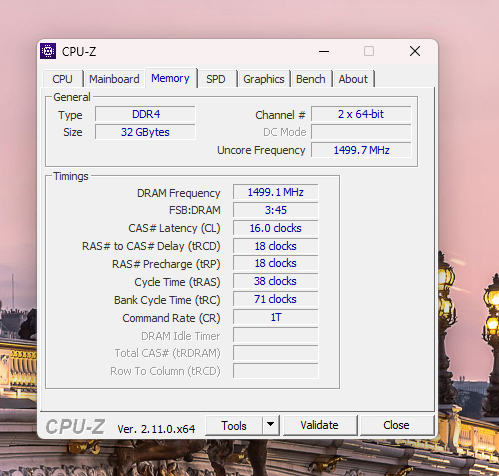Select the tRAS 38 clocks value
This screenshot has height=476, width=499.
[276, 281]
